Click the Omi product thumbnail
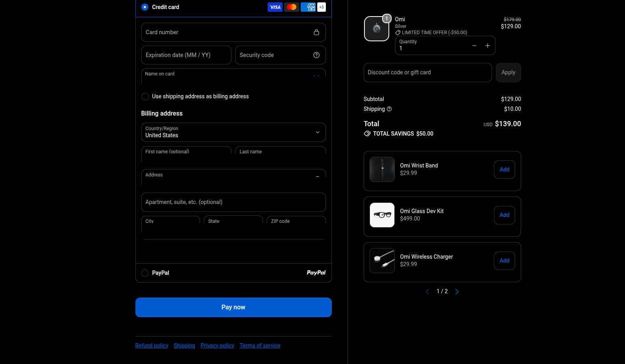 377,29
